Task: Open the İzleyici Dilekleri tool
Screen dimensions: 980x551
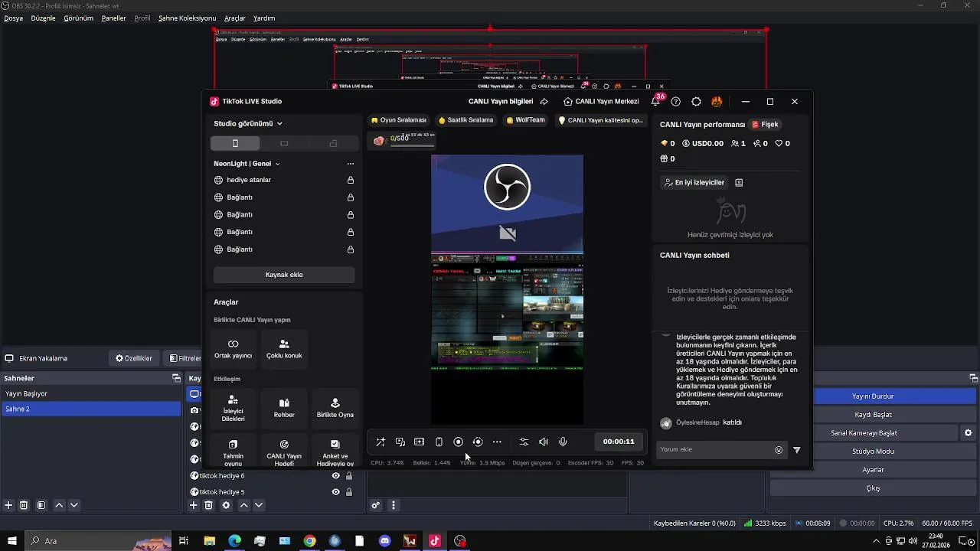Action: (x=234, y=409)
